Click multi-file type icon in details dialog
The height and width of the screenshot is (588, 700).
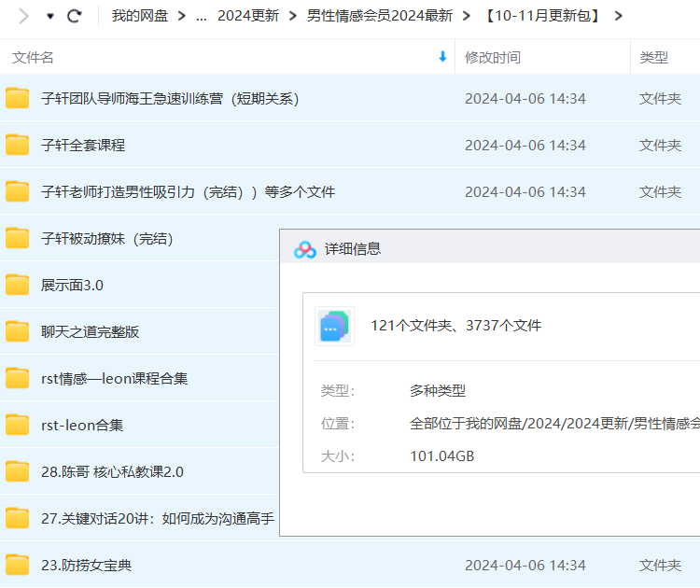(x=334, y=327)
